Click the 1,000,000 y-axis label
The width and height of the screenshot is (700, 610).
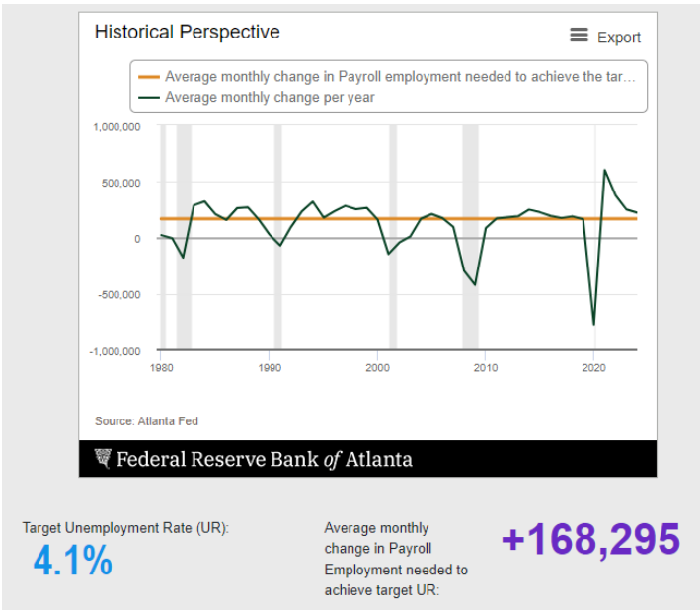click(117, 127)
